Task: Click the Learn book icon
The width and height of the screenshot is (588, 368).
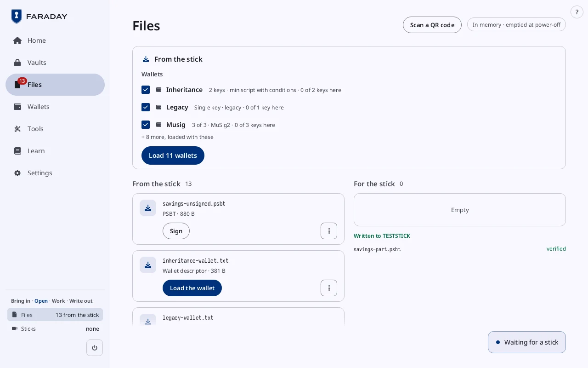Action: coord(17,151)
